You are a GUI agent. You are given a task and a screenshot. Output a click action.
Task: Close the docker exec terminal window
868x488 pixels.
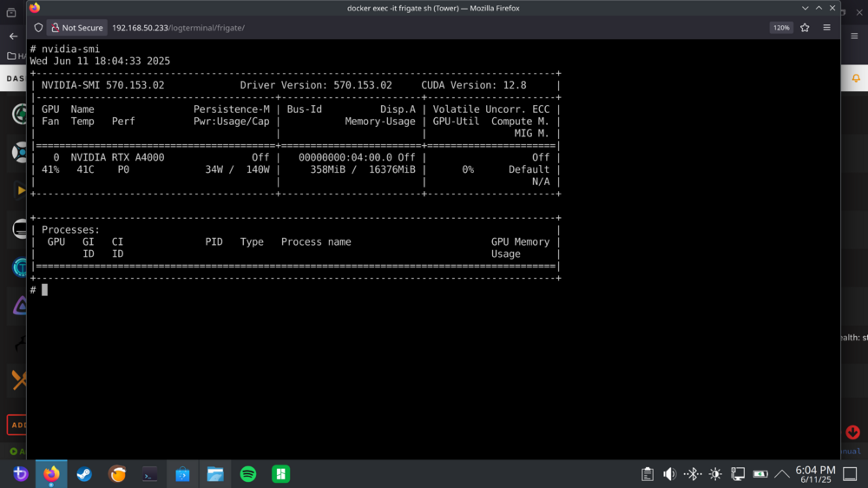click(832, 9)
